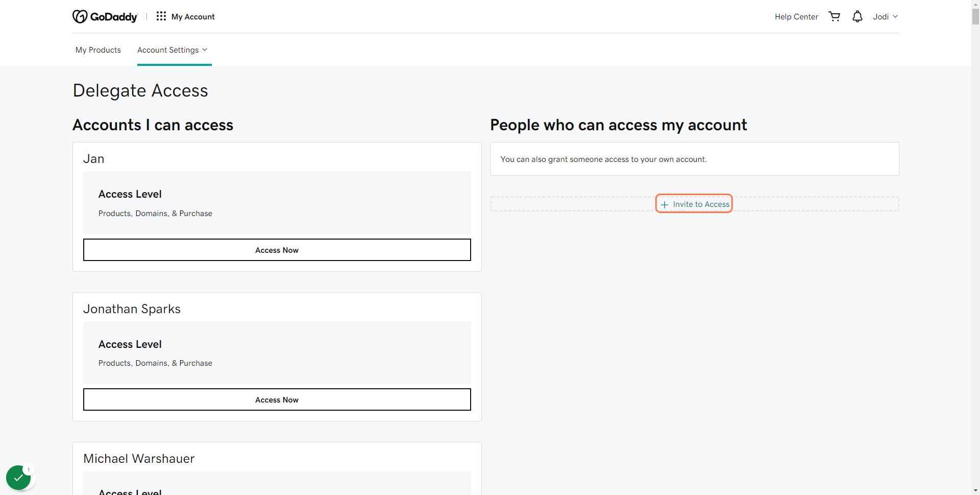The image size is (980, 495).
Task: Click the scroll down arrow
Action: pyautogui.click(x=975, y=491)
